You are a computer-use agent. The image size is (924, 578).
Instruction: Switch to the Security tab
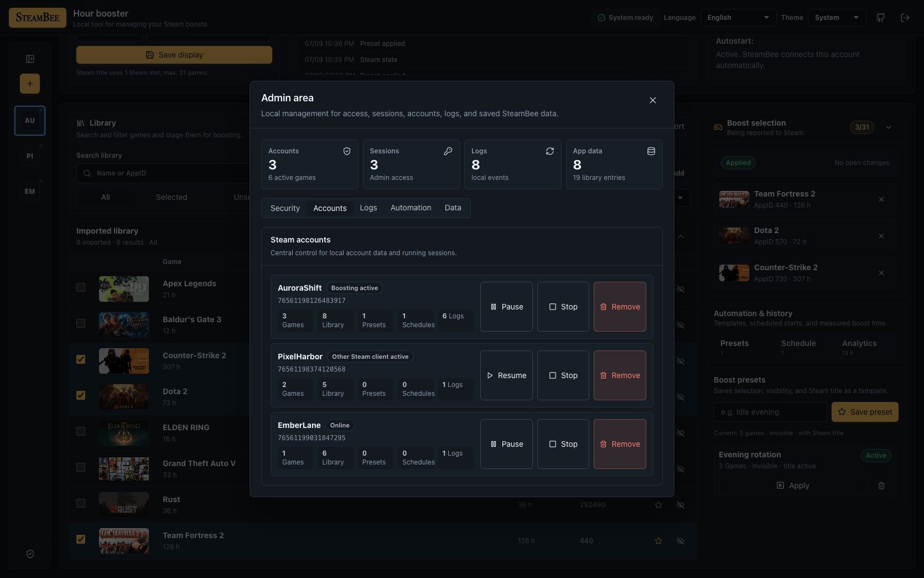point(285,208)
